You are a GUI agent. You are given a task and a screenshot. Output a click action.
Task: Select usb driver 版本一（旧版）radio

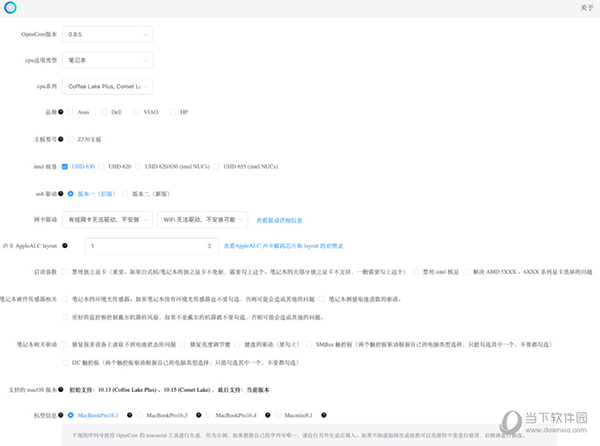coord(70,194)
